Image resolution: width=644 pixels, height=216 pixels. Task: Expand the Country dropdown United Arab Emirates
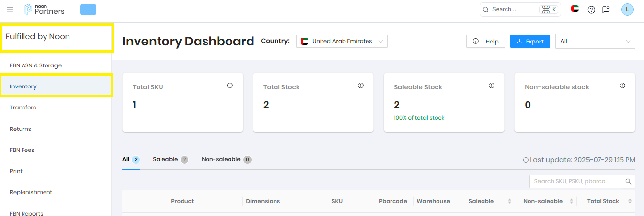pyautogui.click(x=342, y=41)
